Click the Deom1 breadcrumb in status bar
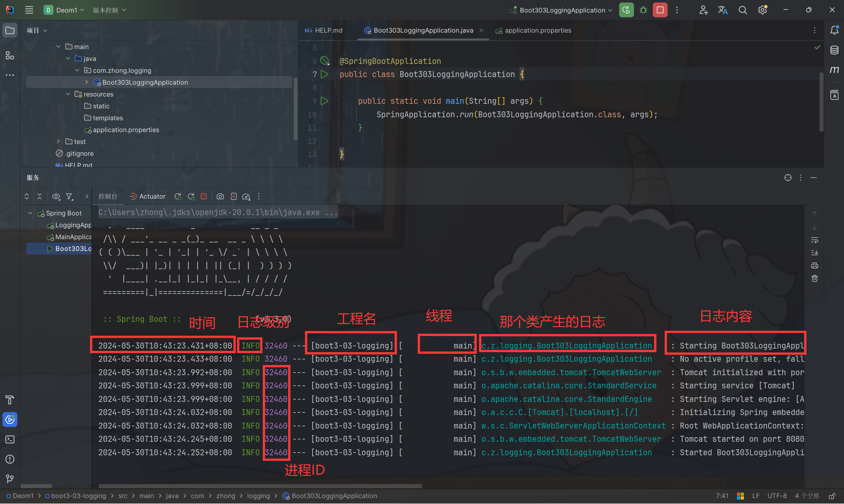The width and height of the screenshot is (844, 504). (20, 496)
